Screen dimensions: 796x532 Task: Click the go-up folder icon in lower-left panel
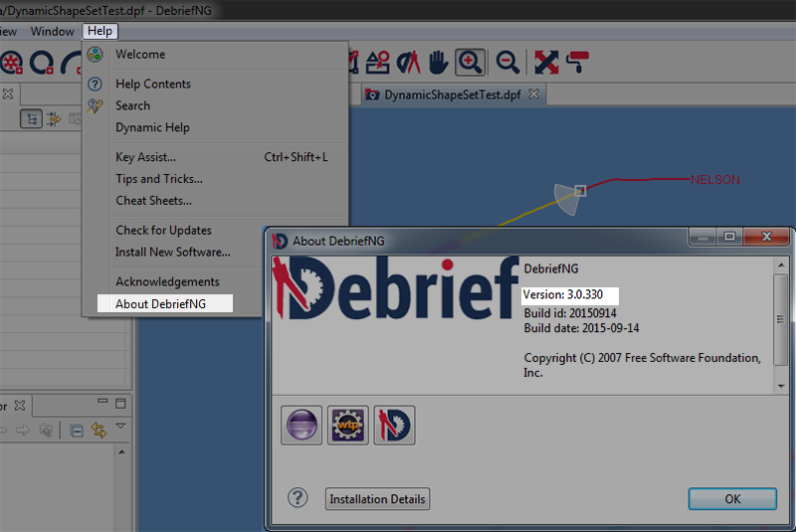46,431
